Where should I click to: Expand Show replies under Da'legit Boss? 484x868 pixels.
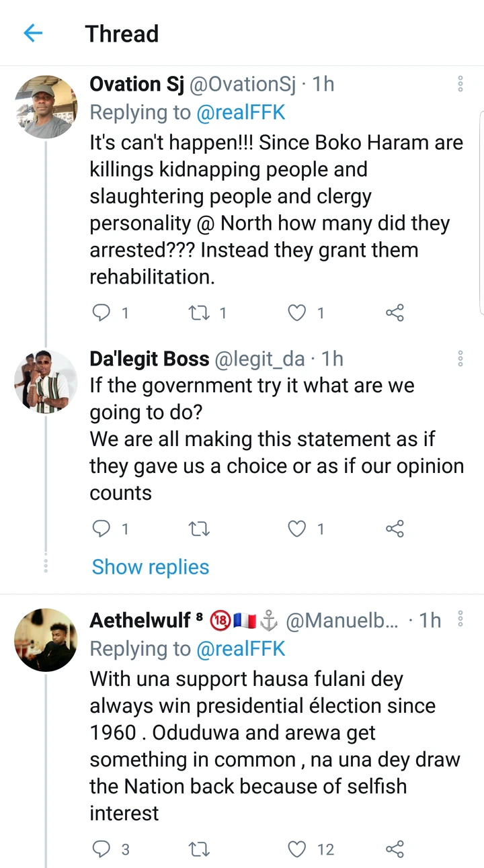click(151, 567)
